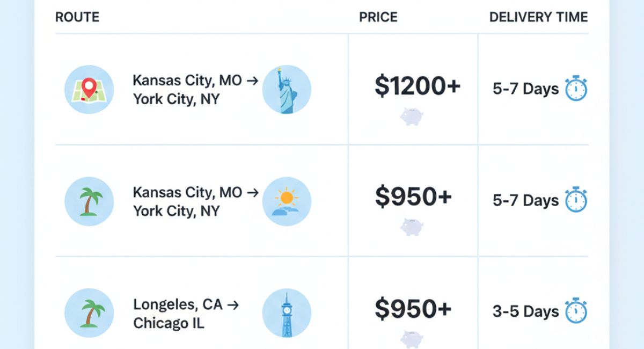Click the piggy bank icon on the bottom row

[412, 338]
